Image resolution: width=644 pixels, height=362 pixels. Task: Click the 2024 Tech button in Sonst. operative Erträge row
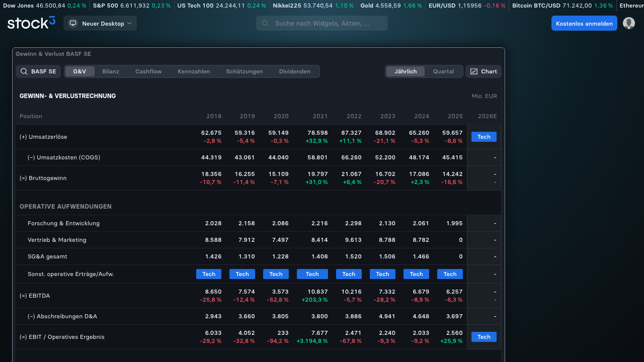[416, 274]
